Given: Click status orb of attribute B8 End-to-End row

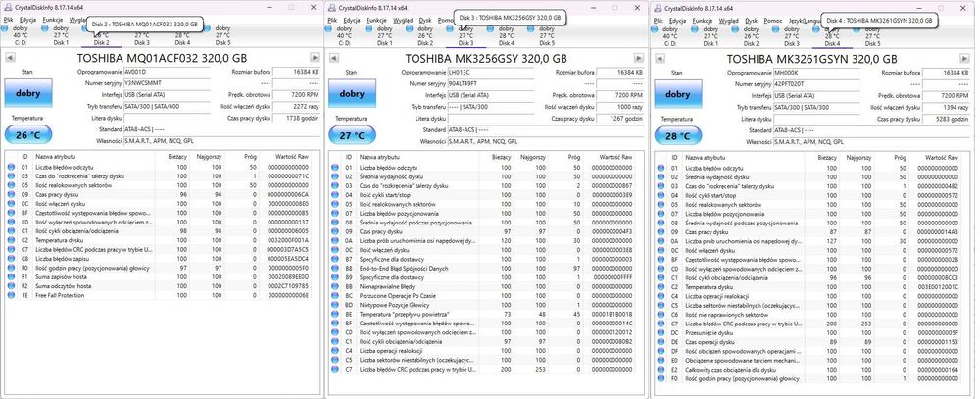Looking at the screenshot, I should [x=335, y=268].
